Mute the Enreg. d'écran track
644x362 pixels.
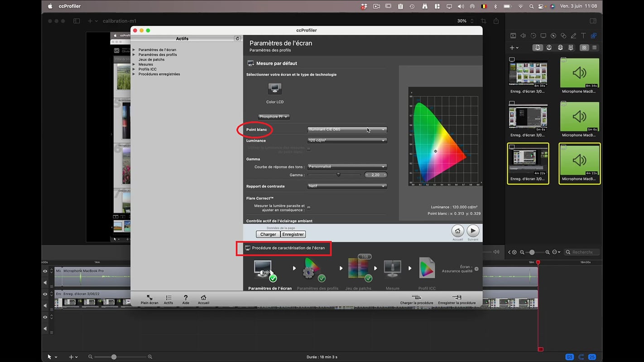pyautogui.click(x=45, y=305)
